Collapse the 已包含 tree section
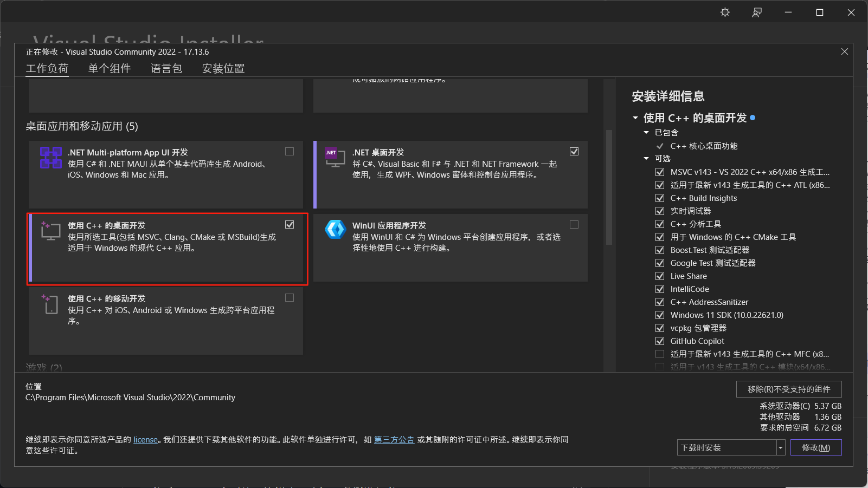Viewport: 868px width, 488px height. (646, 133)
